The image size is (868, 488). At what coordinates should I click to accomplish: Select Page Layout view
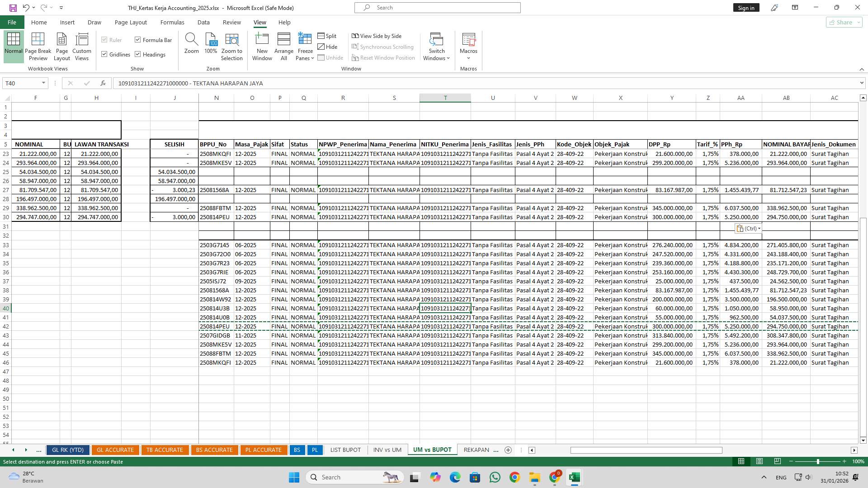61,45
